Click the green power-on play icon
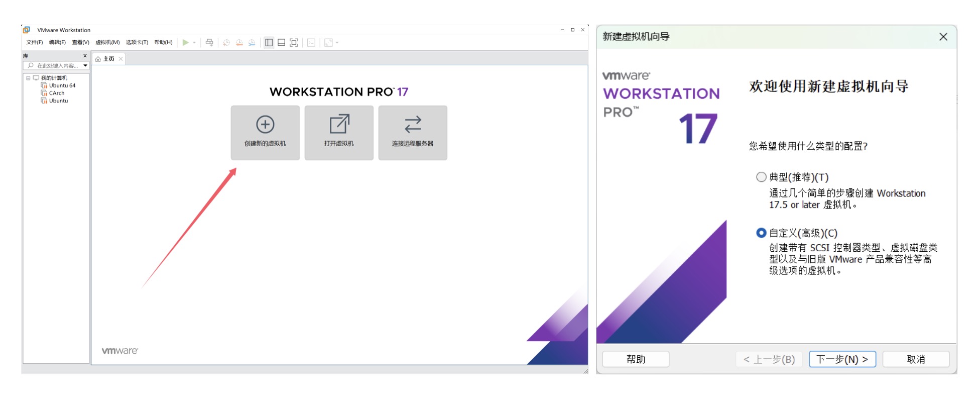Image resolution: width=980 pixels, height=410 pixels. click(x=185, y=43)
